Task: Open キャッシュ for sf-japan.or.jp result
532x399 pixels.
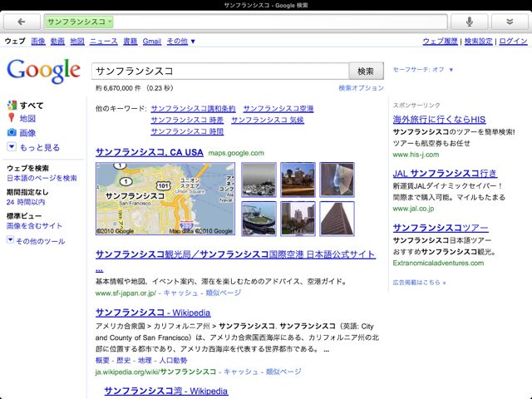Action: pos(181,293)
